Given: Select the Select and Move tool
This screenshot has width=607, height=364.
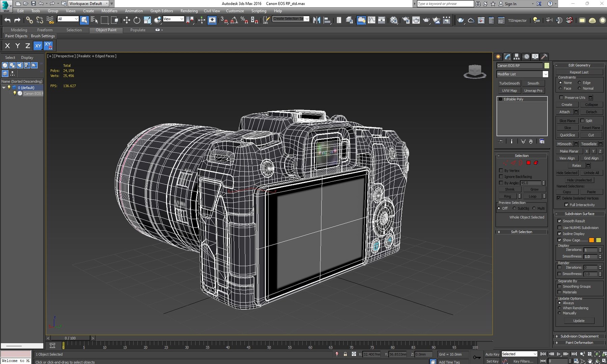Looking at the screenshot, I should pos(127,20).
